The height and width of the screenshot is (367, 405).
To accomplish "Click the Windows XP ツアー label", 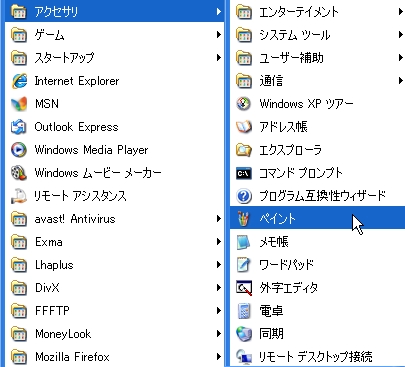I will click(306, 104).
